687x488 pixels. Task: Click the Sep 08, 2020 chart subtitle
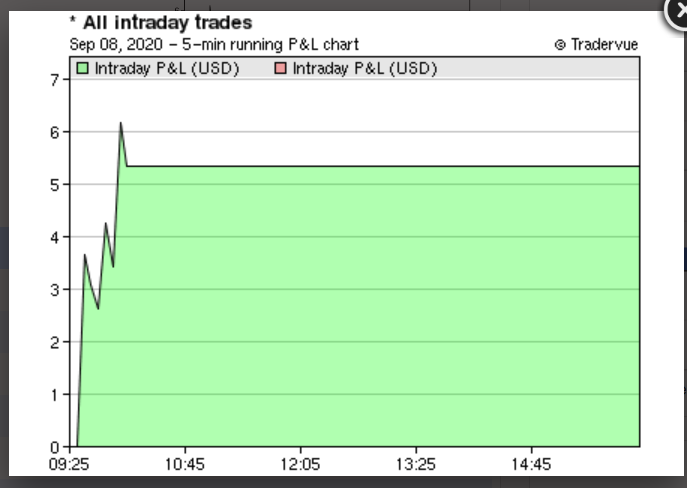(x=213, y=45)
